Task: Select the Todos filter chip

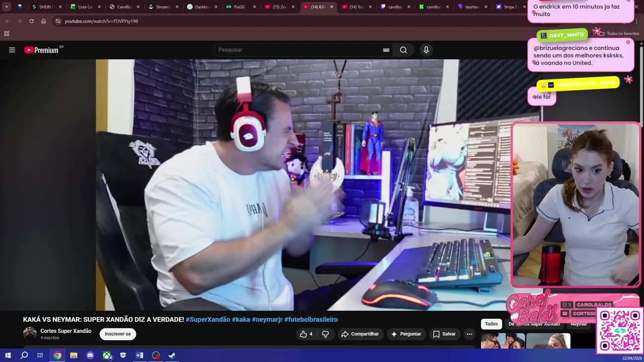Action: pyautogui.click(x=492, y=324)
